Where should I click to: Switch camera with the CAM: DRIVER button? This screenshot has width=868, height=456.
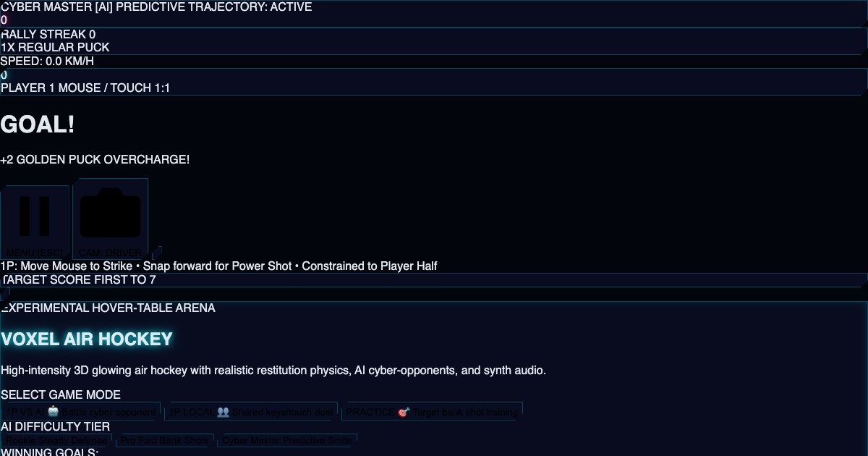[111, 219]
